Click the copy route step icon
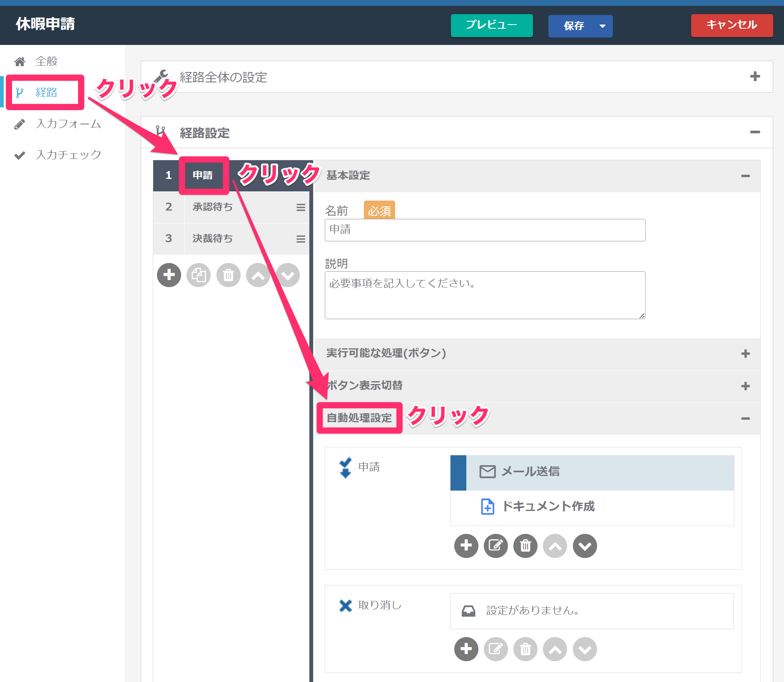 (199, 275)
